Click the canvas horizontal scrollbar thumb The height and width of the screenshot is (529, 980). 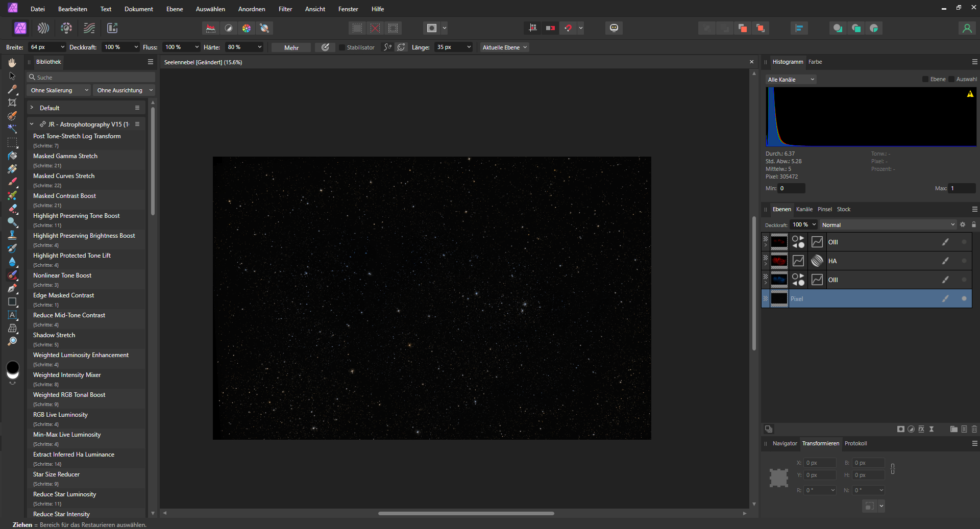pos(466,513)
